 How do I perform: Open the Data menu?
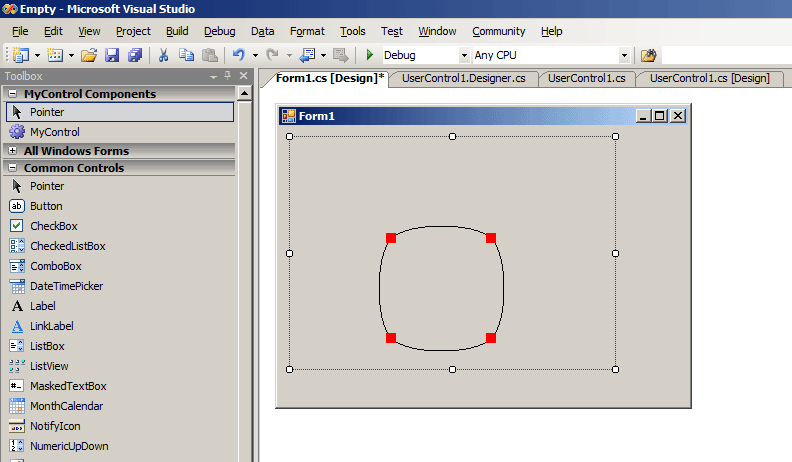(263, 31)
